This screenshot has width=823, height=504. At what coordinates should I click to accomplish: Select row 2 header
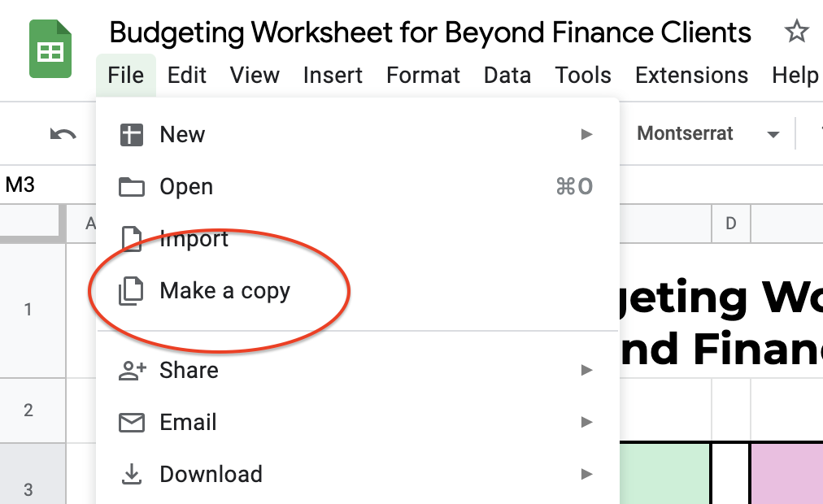33,411
